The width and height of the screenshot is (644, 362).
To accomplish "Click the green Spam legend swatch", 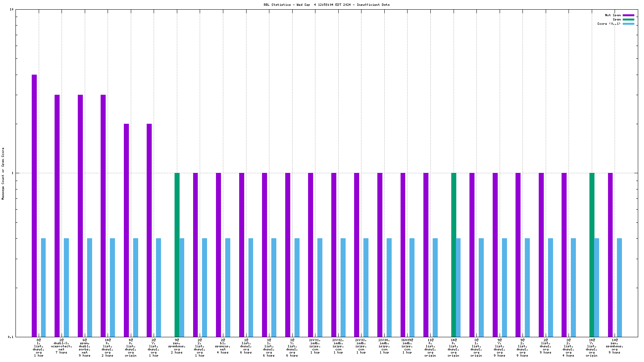I will pyautogui.click(x=628, y=20).
